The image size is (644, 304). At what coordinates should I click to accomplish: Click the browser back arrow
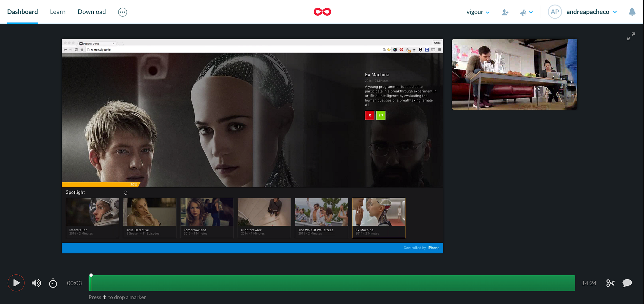[x=65, y=50]
